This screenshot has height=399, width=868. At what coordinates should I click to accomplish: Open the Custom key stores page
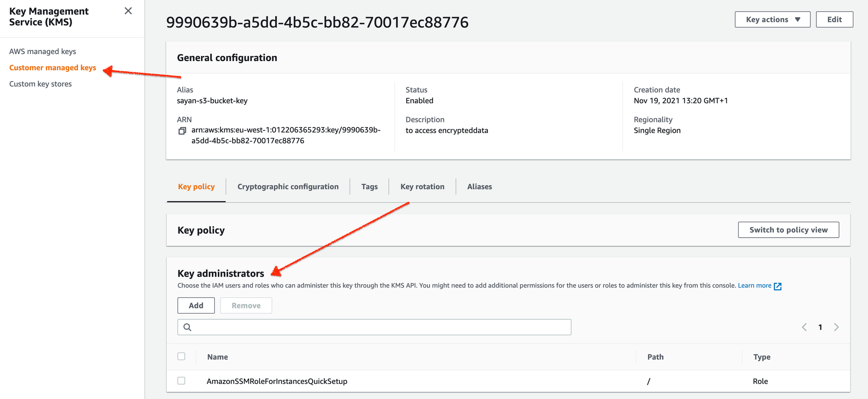tap(40, 84)
